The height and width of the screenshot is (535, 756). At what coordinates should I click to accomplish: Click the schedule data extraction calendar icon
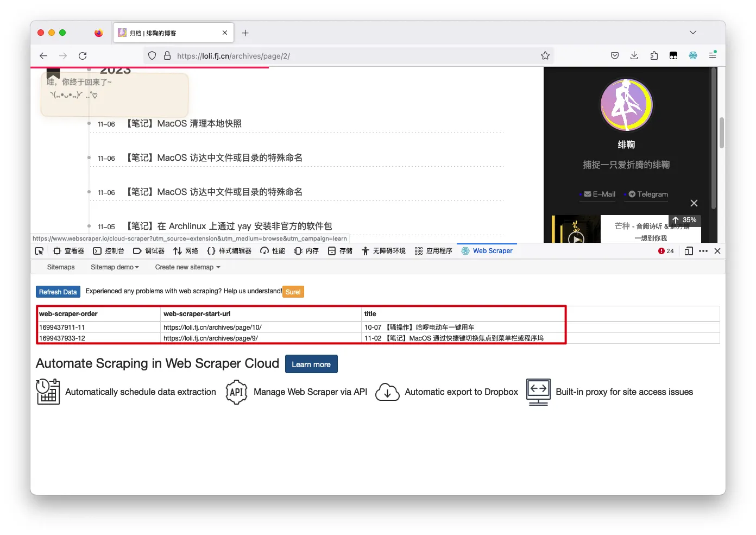pos(48,392)
